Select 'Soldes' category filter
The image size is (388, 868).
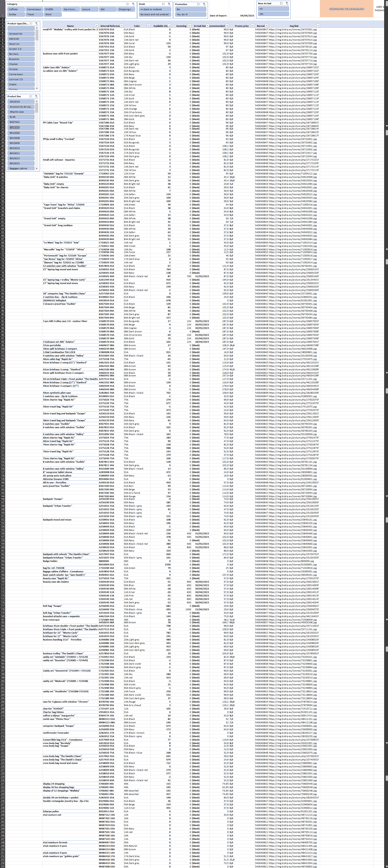pyautogui.click(x=16, y=14)
